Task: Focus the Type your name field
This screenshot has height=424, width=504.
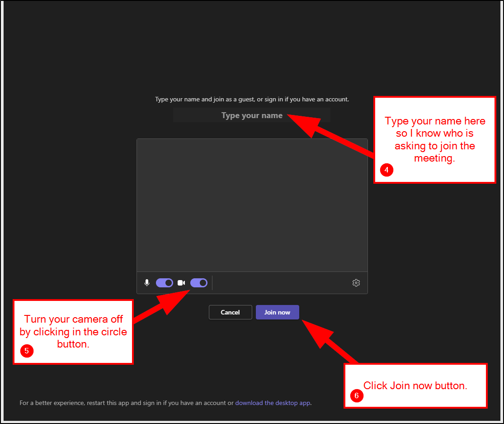Action: tap(252, 115)
